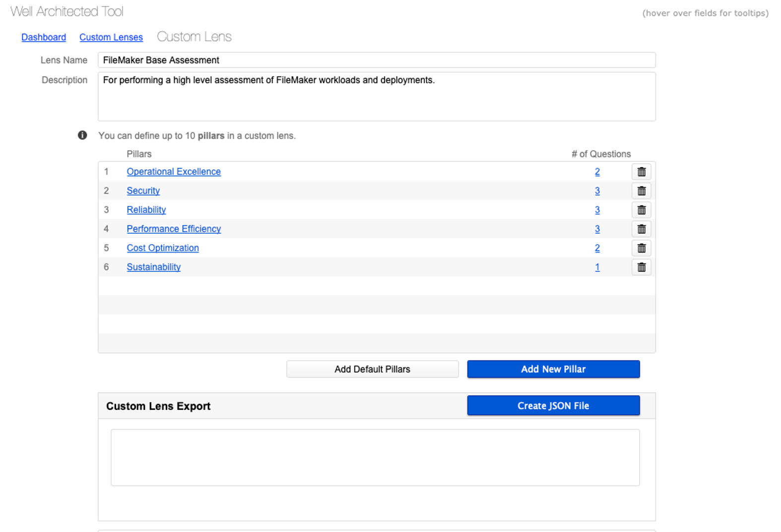Focus the Description text area
This screenshot has height=532, width=781.
(376, 97)
